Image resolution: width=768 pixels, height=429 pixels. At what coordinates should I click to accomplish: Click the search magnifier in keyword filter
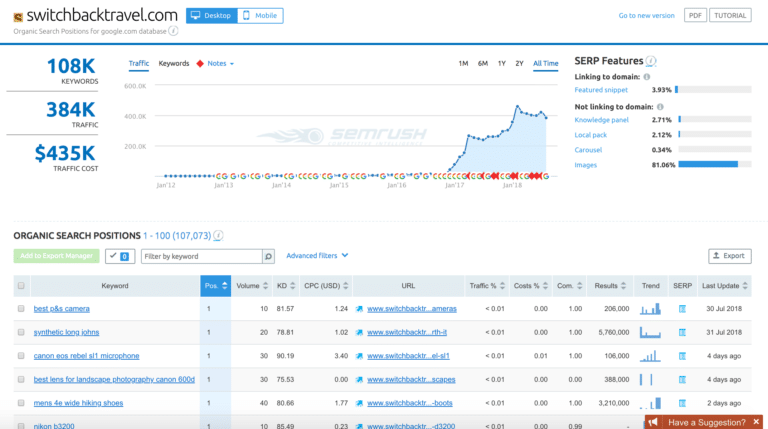click(x=268, y=256)
